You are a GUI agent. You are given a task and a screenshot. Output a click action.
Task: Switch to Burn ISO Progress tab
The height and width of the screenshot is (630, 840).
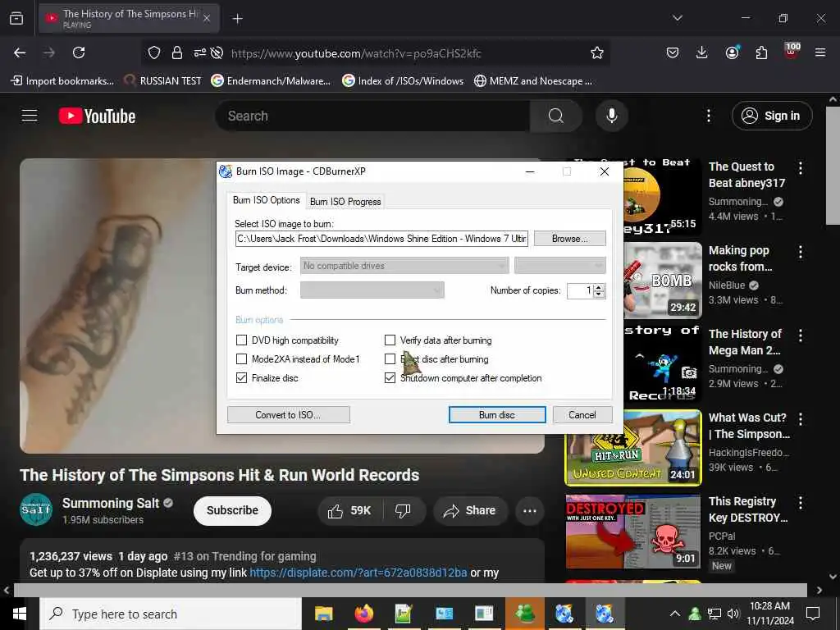click(x=345, y=202)
